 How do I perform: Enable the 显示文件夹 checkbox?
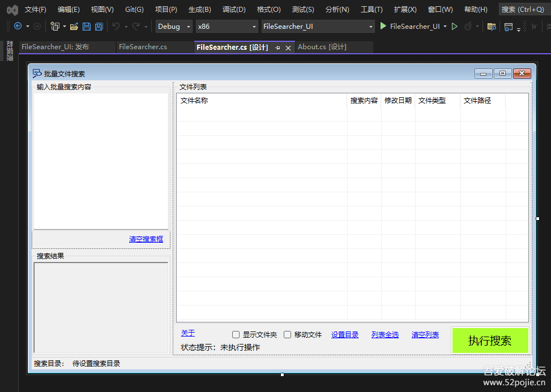click(236, 334)
